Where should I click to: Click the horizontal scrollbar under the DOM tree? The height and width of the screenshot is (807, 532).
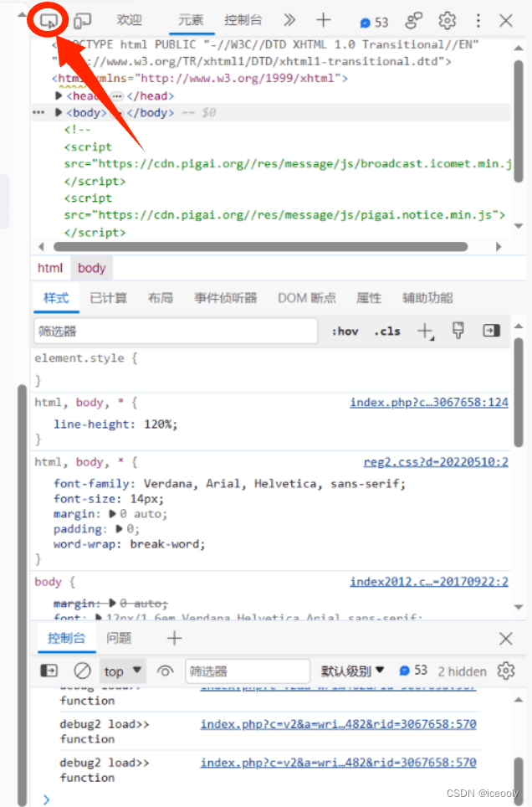pyautogui.click(x=261, y=246)
